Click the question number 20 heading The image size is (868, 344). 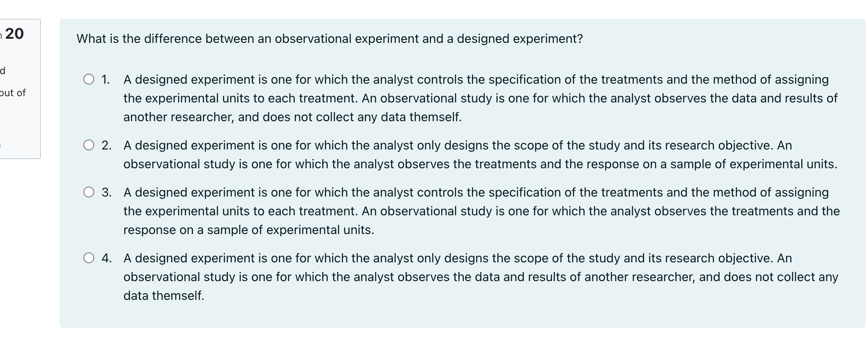pyautogui.click(x=14, y=32)
